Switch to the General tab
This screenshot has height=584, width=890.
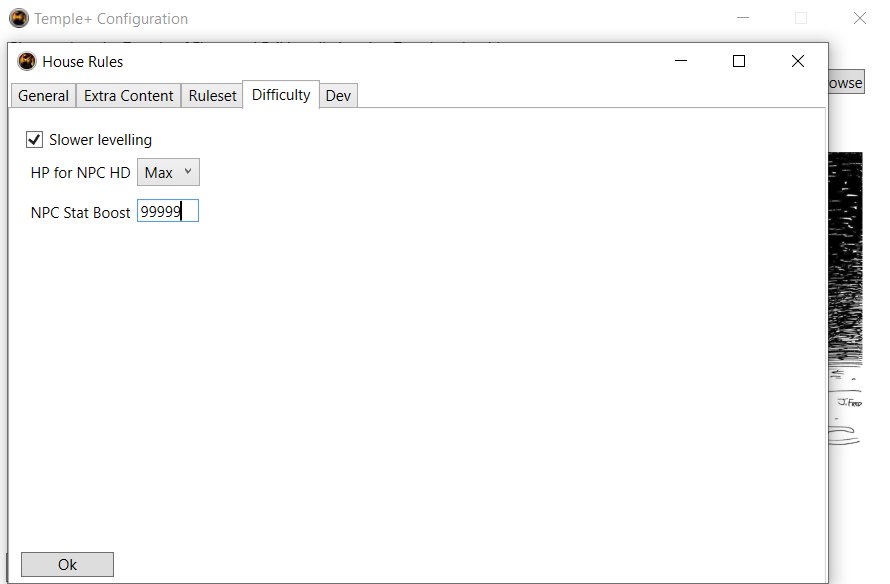point(43,96)
